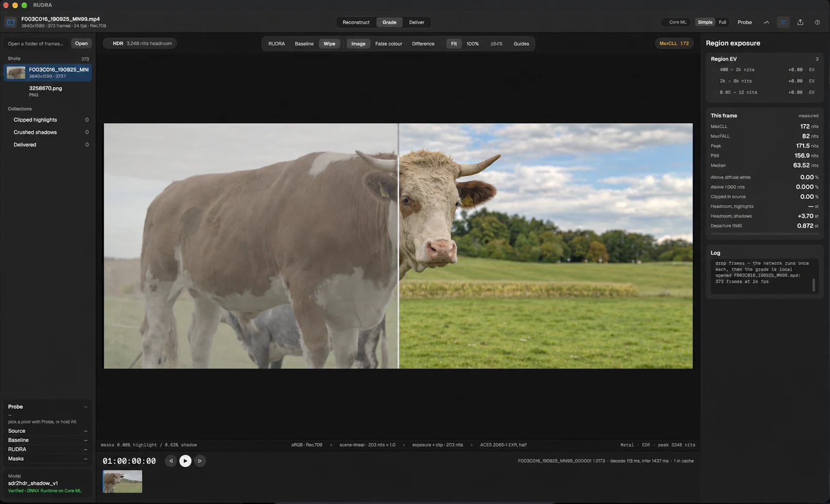This screenshot has width=830, height=504.
Task: Switch to Simple mode
Action: tap(705, 22)
